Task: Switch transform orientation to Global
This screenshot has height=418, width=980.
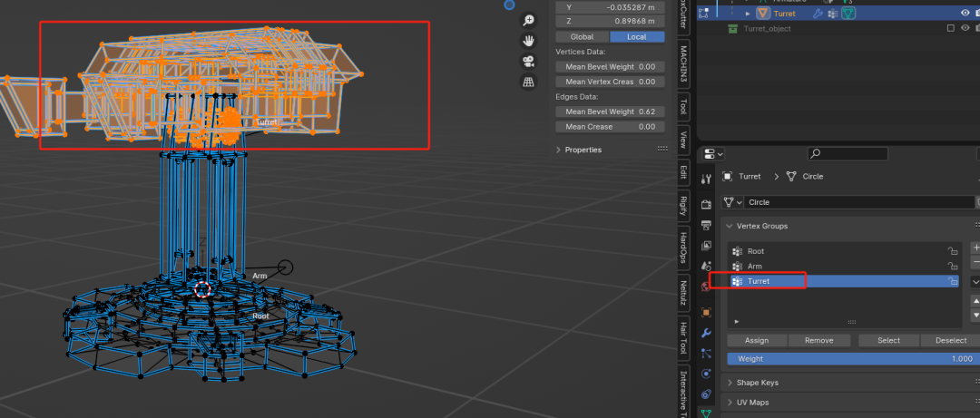Action: 582,37
